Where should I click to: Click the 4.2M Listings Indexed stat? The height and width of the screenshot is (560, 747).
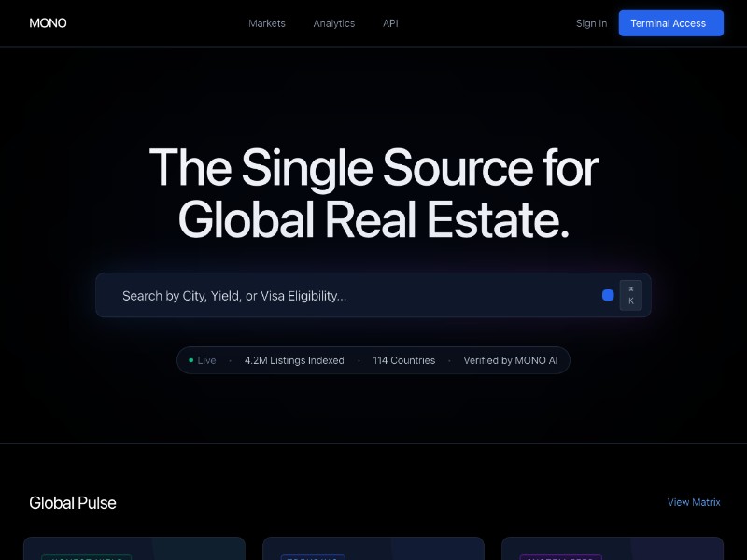coord(294,360)
